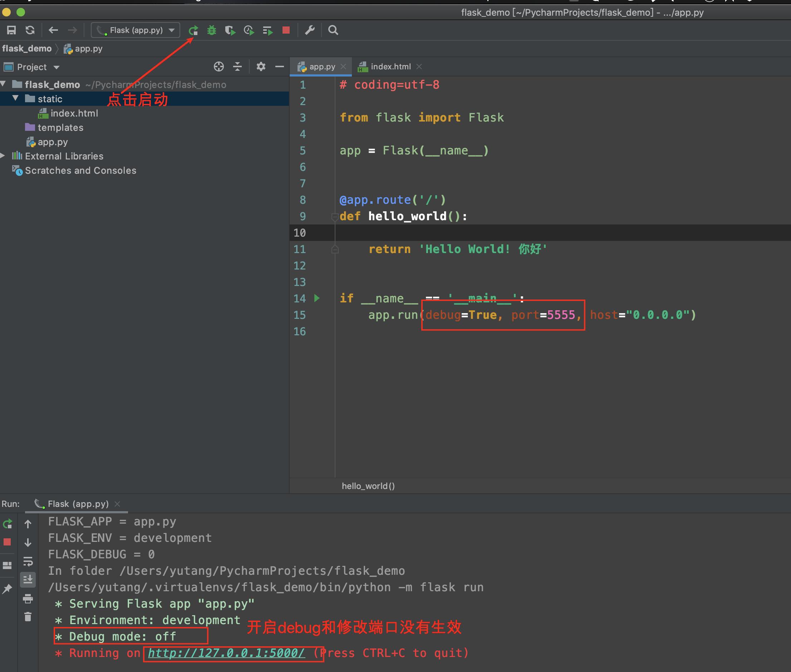This screenshot has width=791, height=672.
Task: Click the Save All toolbar icon
Action: [x=11, y=30]
